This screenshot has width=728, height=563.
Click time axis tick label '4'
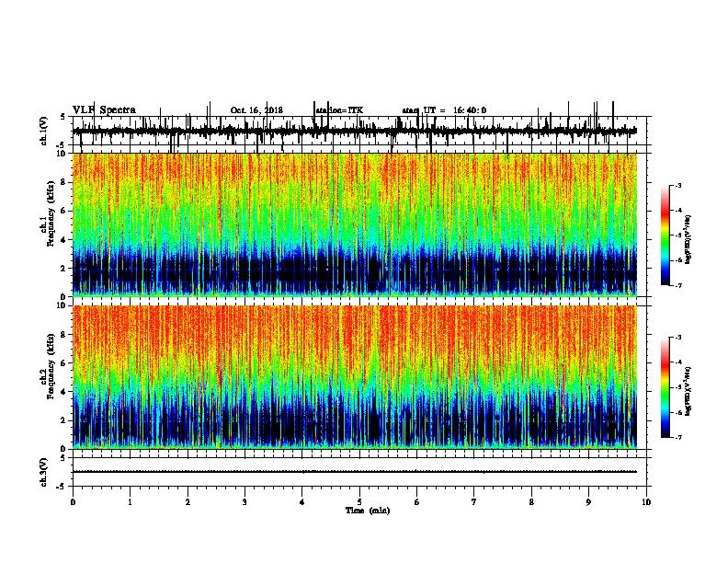[301, 502]
